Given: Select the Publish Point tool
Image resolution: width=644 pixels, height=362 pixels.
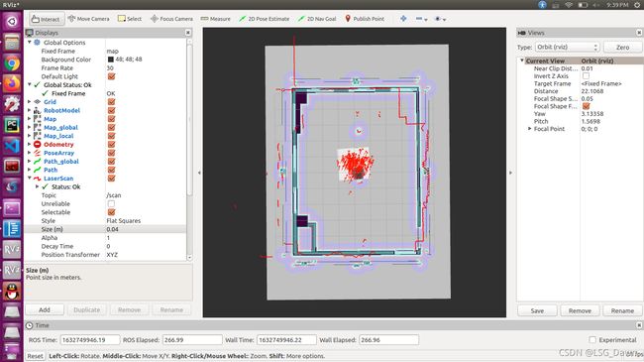Looking at the screenshot, I should click(x=365, y=19).
